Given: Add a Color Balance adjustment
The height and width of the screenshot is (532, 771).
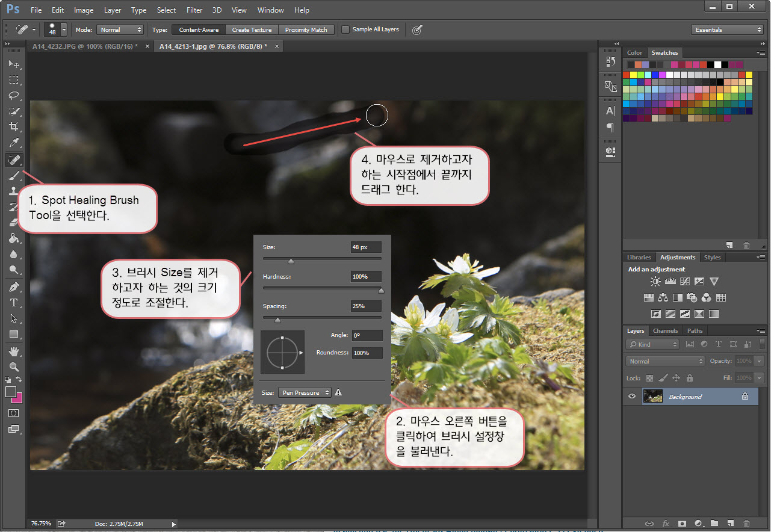Looking at the screenshot, I should tap(663, 297).
